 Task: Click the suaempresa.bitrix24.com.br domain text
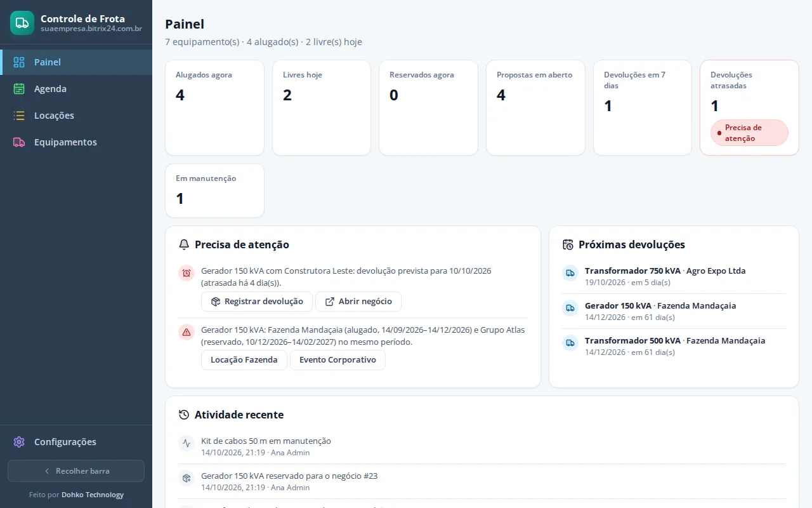tap(91, 29)
